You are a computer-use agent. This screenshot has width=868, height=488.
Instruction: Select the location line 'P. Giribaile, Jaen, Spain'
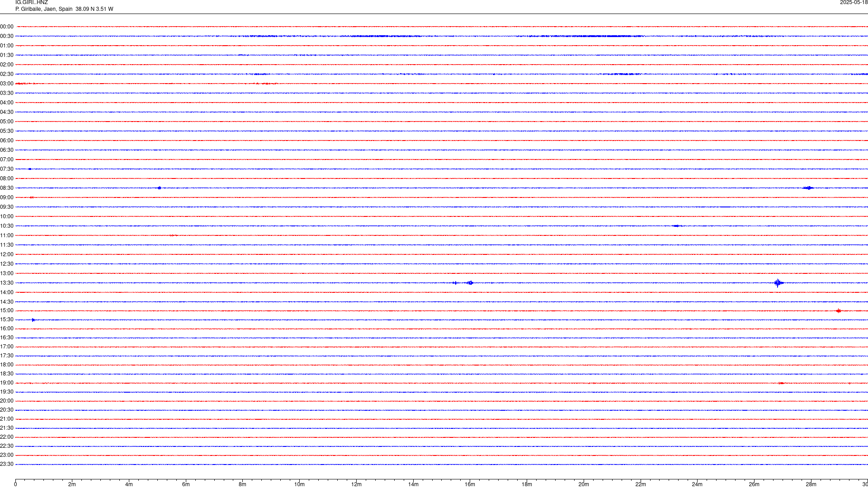[44, 9]
